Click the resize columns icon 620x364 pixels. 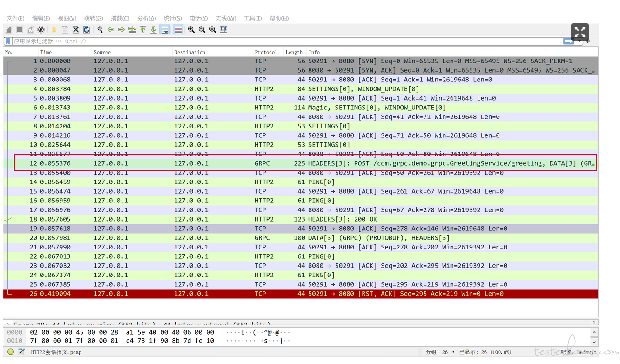pyautogui.click(x=223, y=30)
